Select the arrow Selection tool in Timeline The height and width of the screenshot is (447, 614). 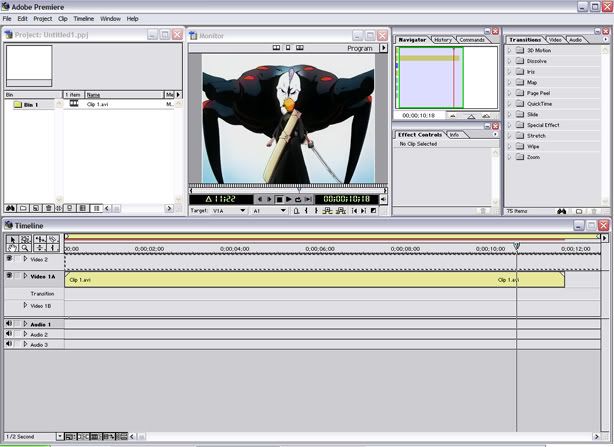coord(12,239)
